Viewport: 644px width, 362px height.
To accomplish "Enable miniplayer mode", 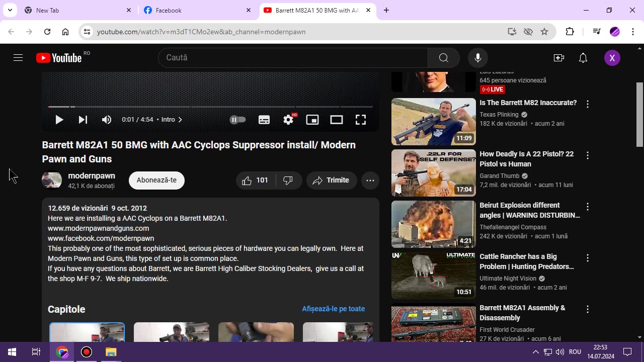I will point(312,120).
